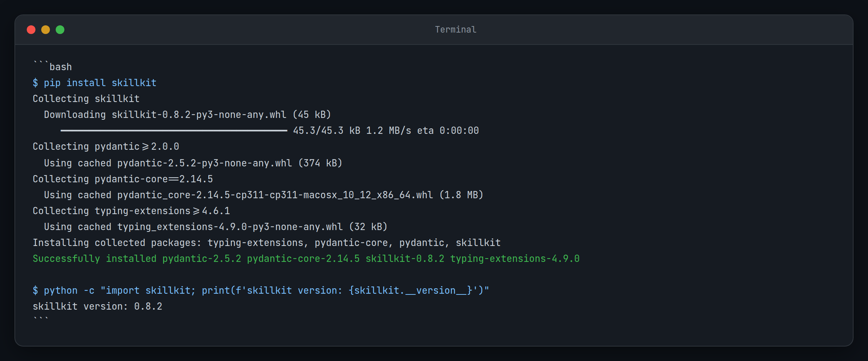
Task: Click the pydantic-2.5.2 cached wheel name
Action: [204, 163]
